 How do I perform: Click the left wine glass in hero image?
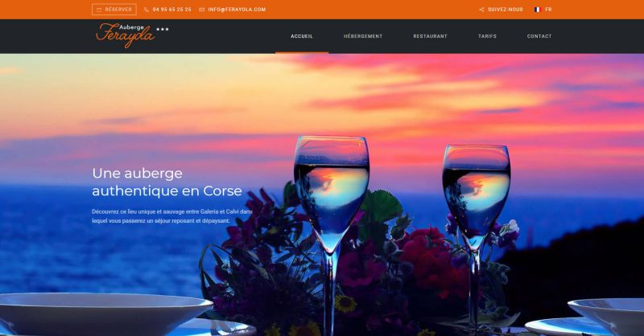tap(331, 230)
